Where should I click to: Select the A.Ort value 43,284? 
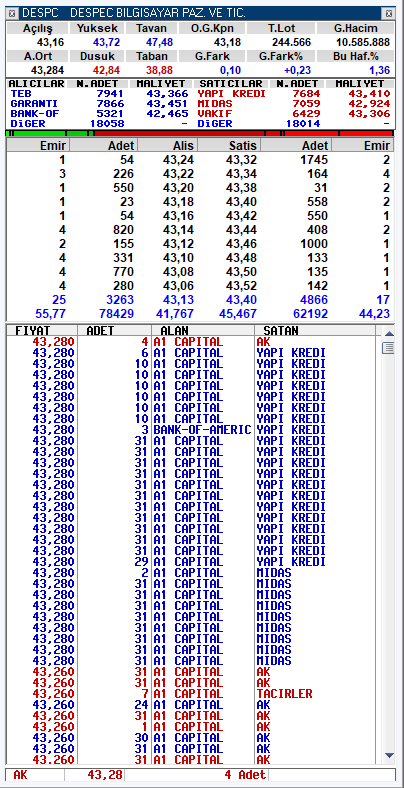[47, 70]
